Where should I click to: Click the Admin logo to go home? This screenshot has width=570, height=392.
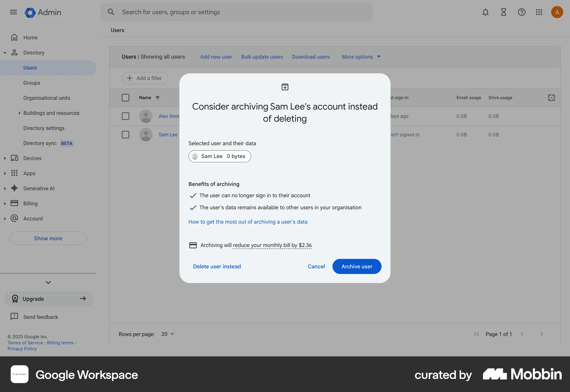pos(43,12)
